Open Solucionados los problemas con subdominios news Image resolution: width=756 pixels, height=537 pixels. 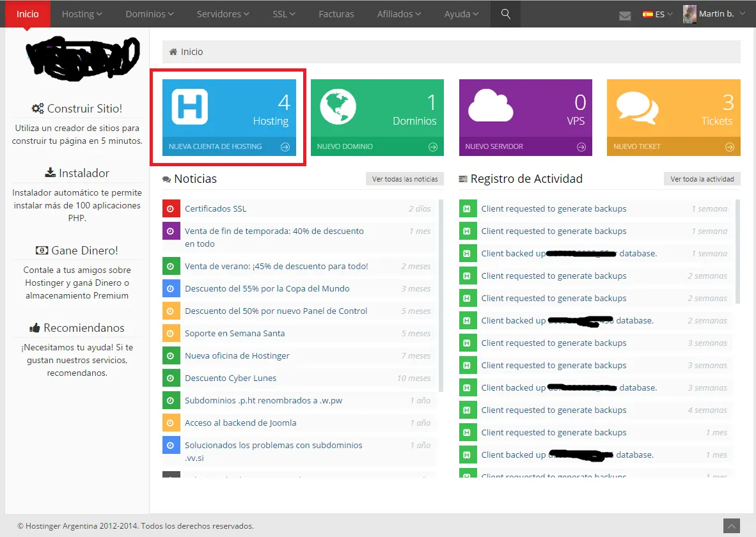click(273, 452)
